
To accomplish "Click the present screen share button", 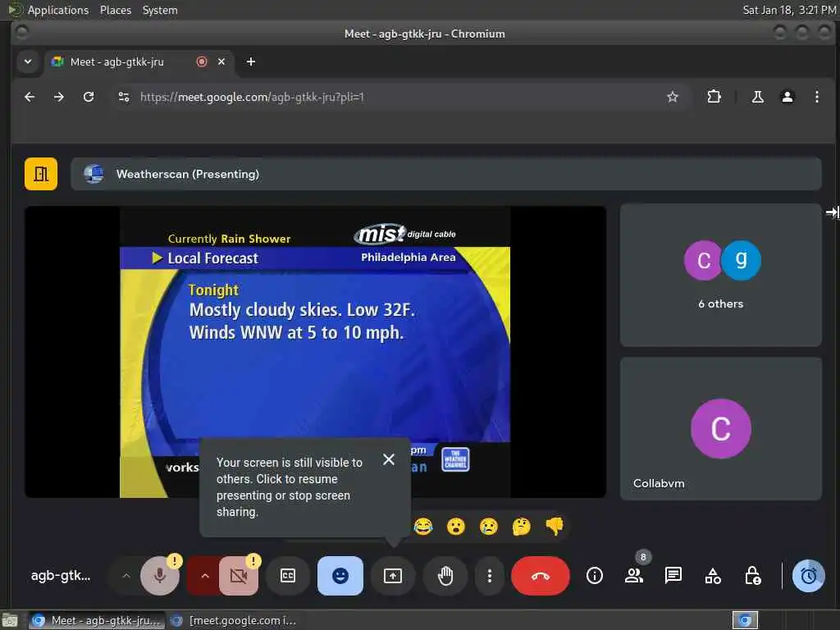I will pos(393,576).
